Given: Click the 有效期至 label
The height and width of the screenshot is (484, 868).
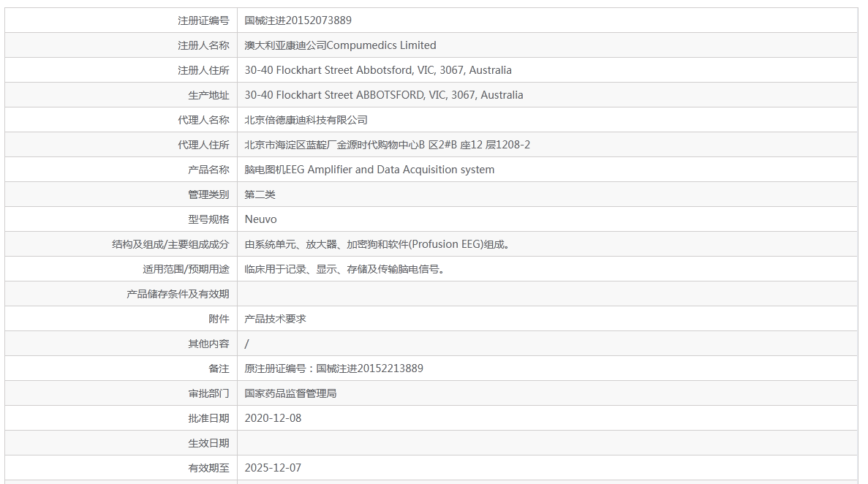Looking at the screenshot, I should 208,468.
